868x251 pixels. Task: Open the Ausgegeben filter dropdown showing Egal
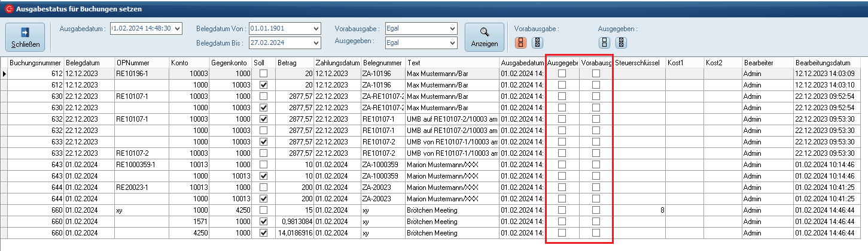click(452, 43)
